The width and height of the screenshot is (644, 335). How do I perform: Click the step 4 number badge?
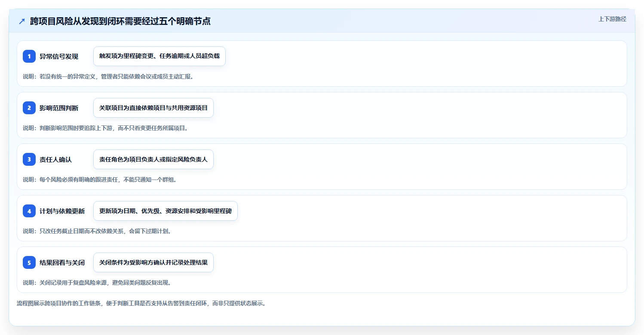pos(29,211)
